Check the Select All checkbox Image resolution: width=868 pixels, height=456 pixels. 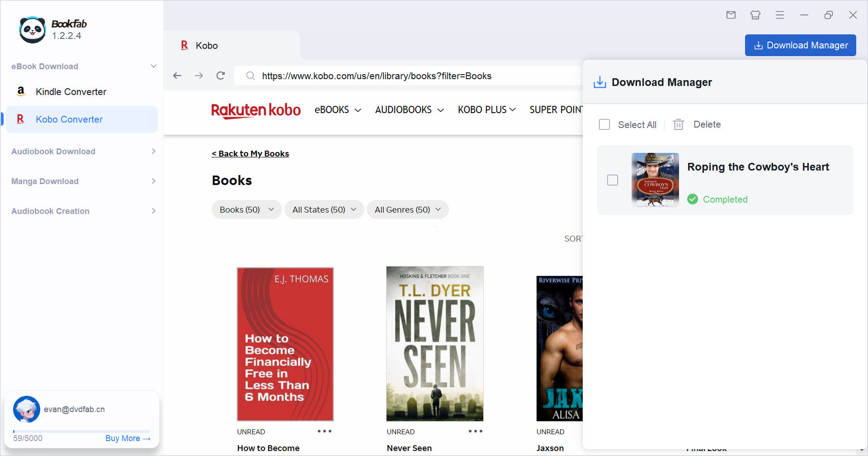tap(604, 124)
